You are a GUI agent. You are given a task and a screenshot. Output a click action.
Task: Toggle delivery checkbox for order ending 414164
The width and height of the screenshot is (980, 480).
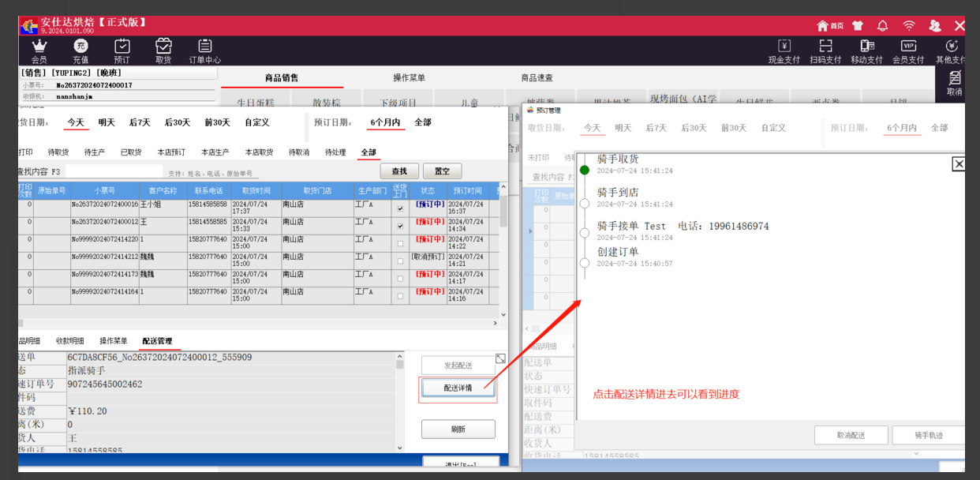401,295
